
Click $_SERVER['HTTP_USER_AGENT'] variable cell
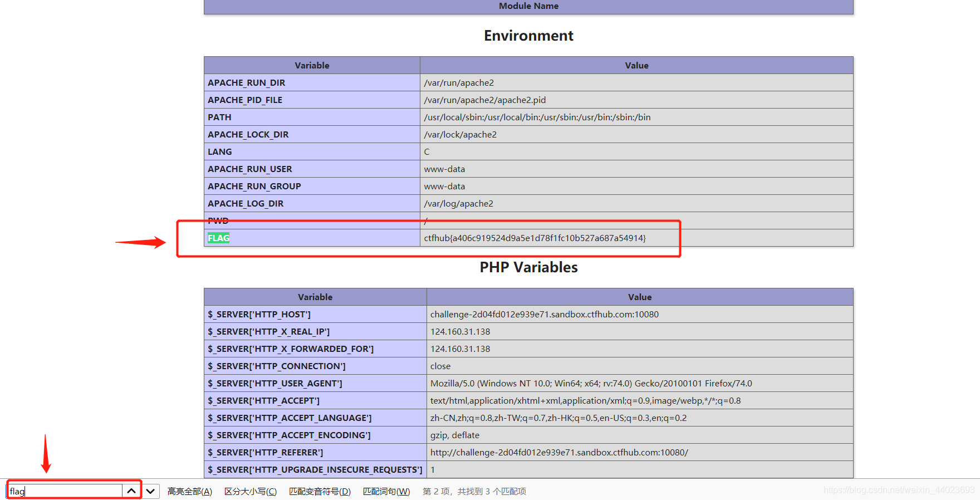[x=315, y=383]
